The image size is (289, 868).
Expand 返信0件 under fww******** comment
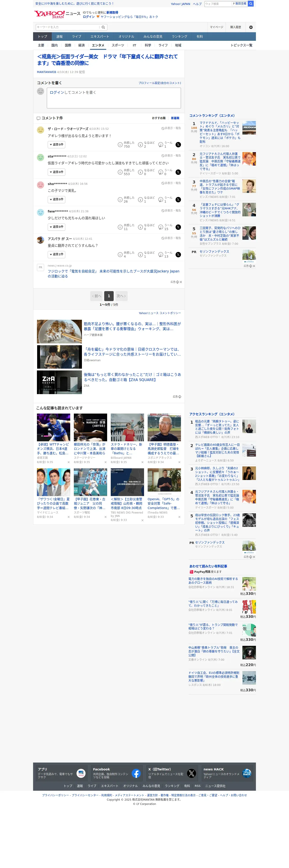(56, 227)
